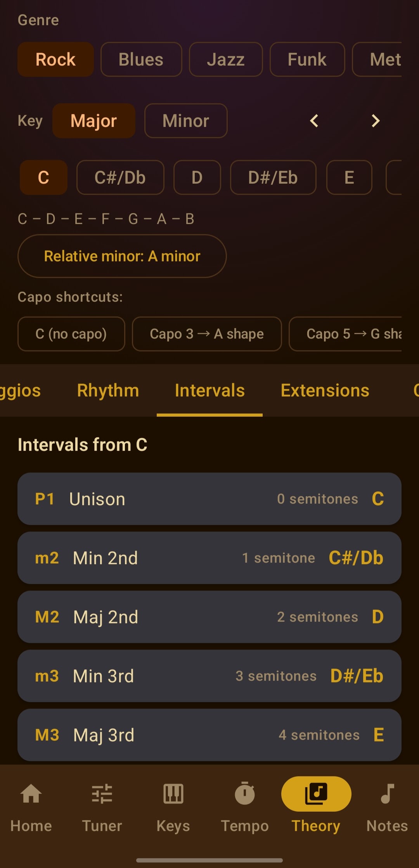The height and width of the screenshot is (868, 419).
Task: Select the Minor key mode
Action: [x=186, y=121]
